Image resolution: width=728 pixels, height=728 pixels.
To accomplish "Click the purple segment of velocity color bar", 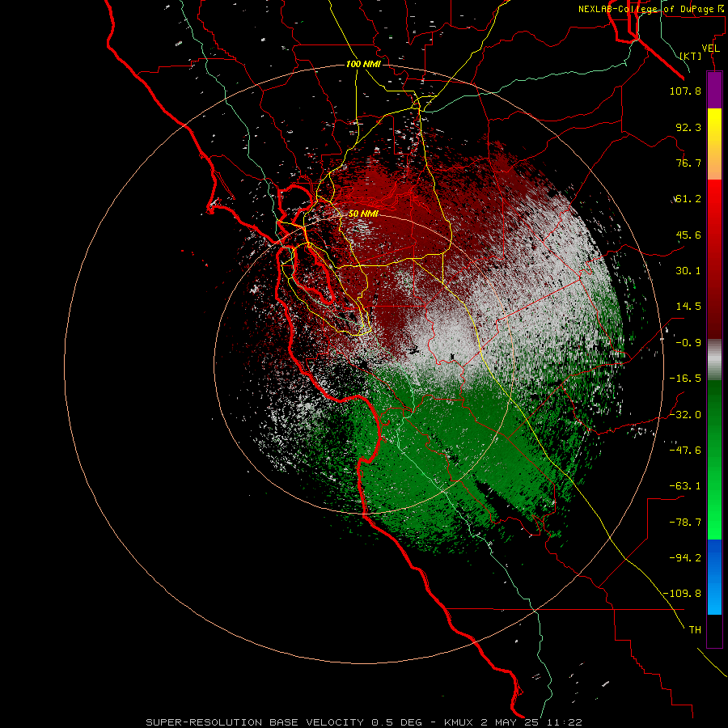I will pyautogui.click(x=714, y=91).
